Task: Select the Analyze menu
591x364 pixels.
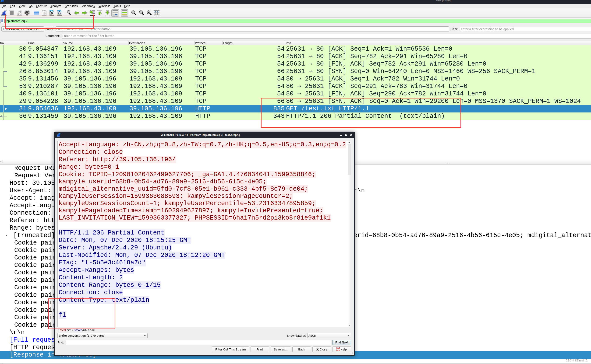Action: [x=55, y=5]
